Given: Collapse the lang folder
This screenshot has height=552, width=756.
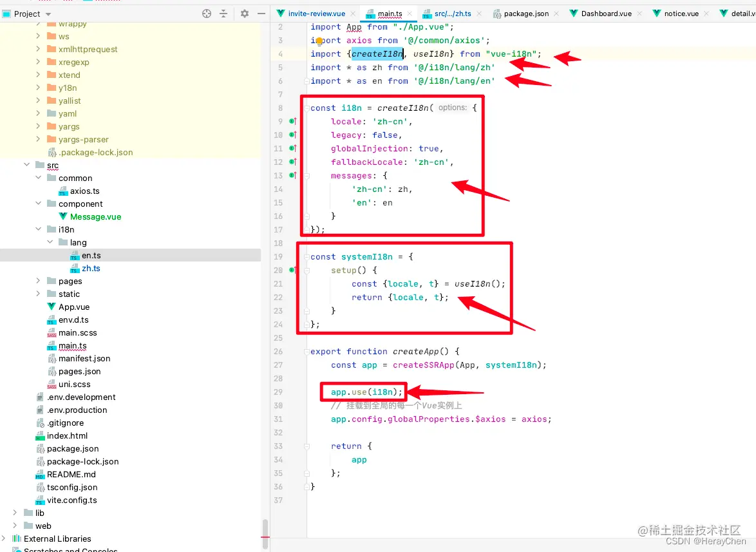Looking at the screenshot, I should [50, 242].
